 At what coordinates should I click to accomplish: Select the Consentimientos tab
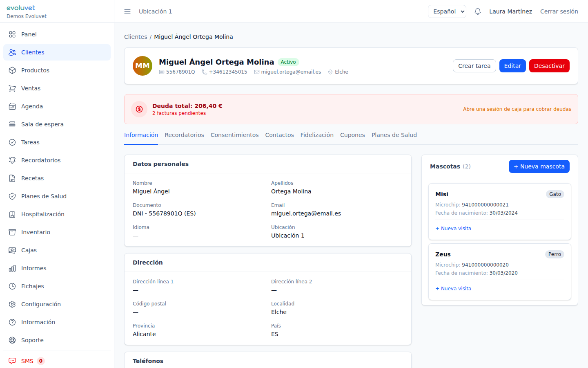[x=234, y=135]
